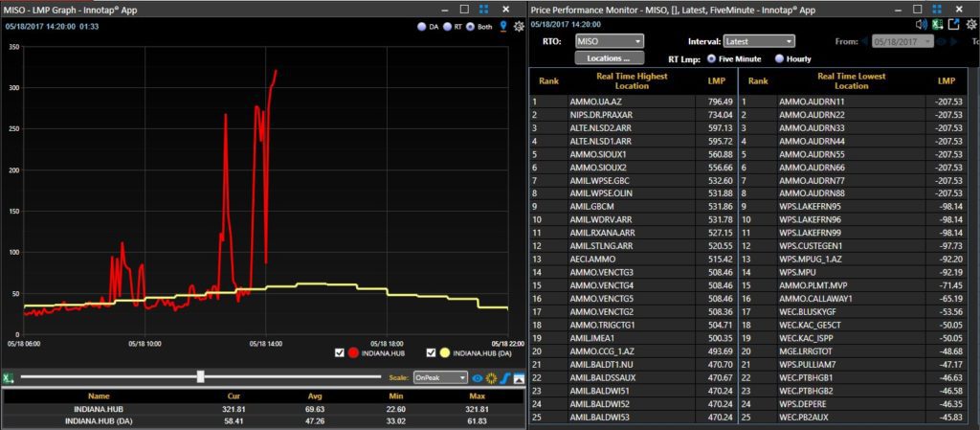Maximize the LMP Graph window

click(464, 10)
